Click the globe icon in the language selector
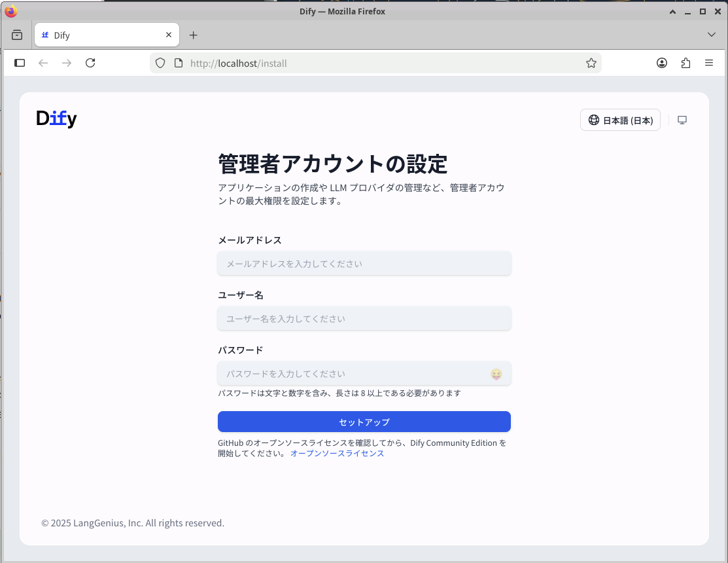Screen dimensions: 728x563 click(594, 120)
